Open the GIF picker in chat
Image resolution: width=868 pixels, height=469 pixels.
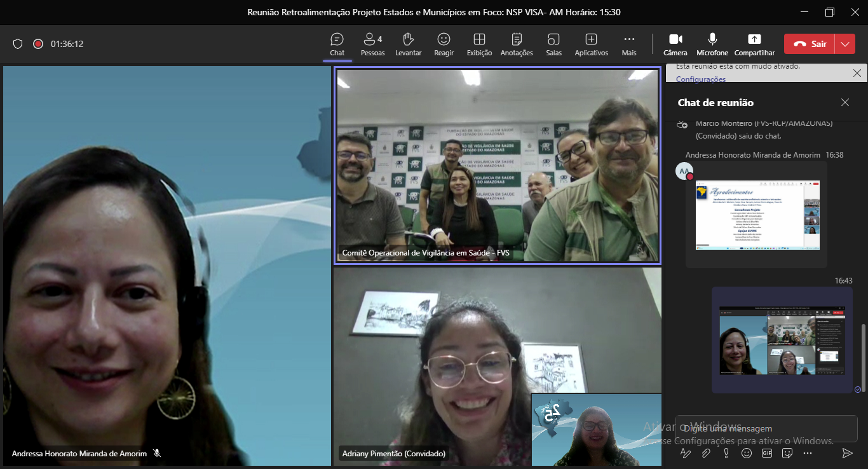coord(766,453)
